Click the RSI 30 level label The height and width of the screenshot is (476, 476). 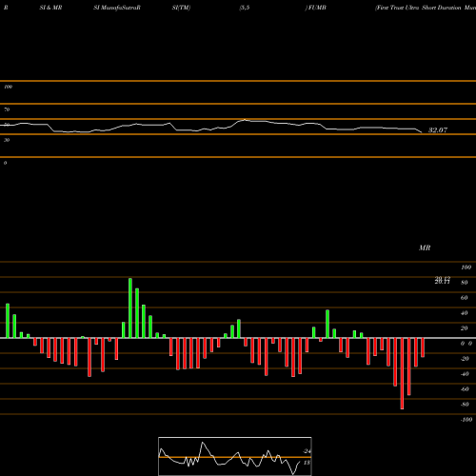tap(7, 140)
